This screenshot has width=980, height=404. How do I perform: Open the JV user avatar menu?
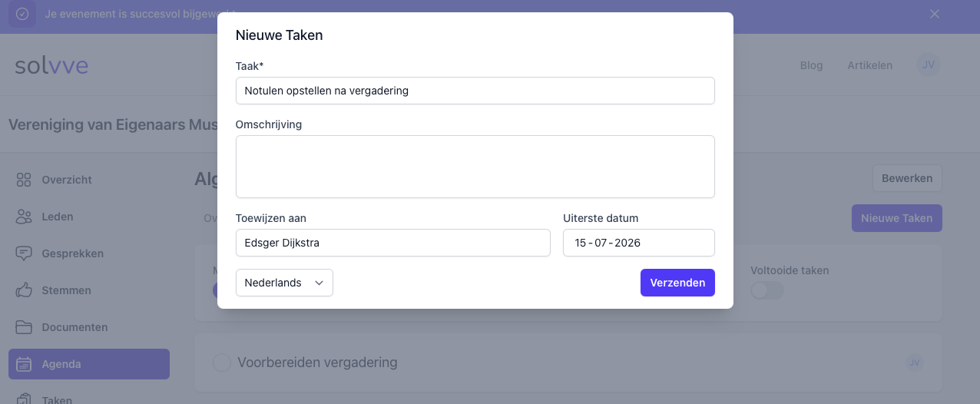(929, 65)
